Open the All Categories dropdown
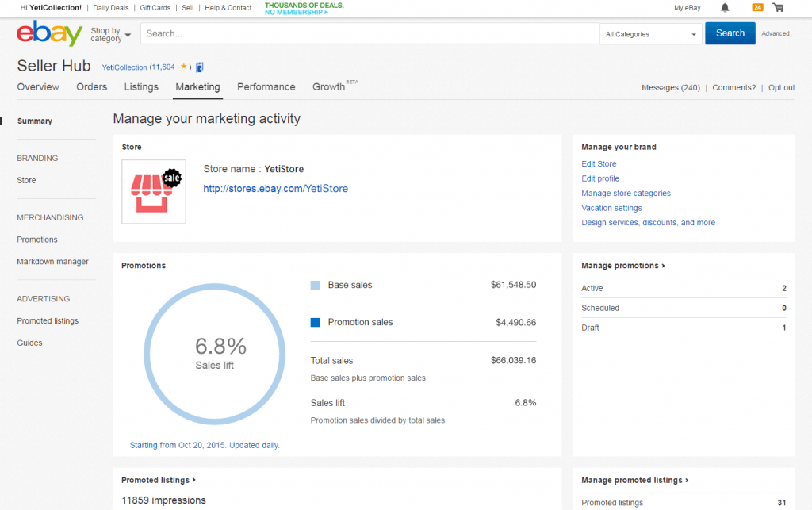This screenshot has height=510, width=812. coord(650,33)
